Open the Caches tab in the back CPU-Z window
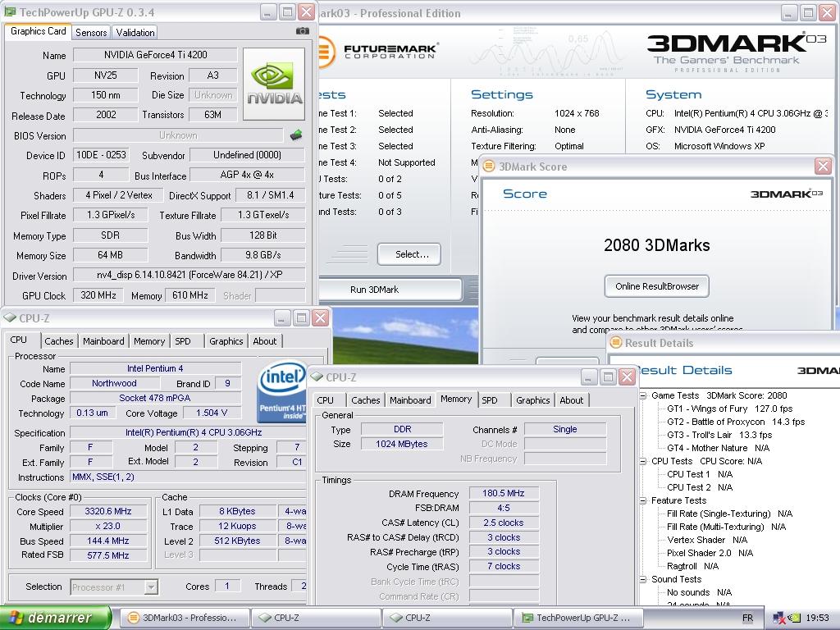This screenshot has height=630, width=840. tap(59, 340)
